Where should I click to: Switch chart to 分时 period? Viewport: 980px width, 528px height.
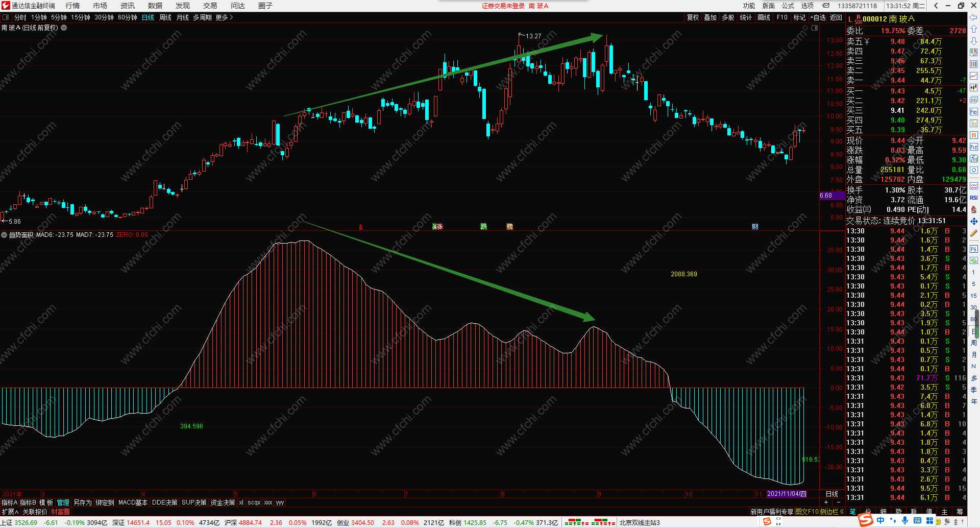click(x=20, y=17)
